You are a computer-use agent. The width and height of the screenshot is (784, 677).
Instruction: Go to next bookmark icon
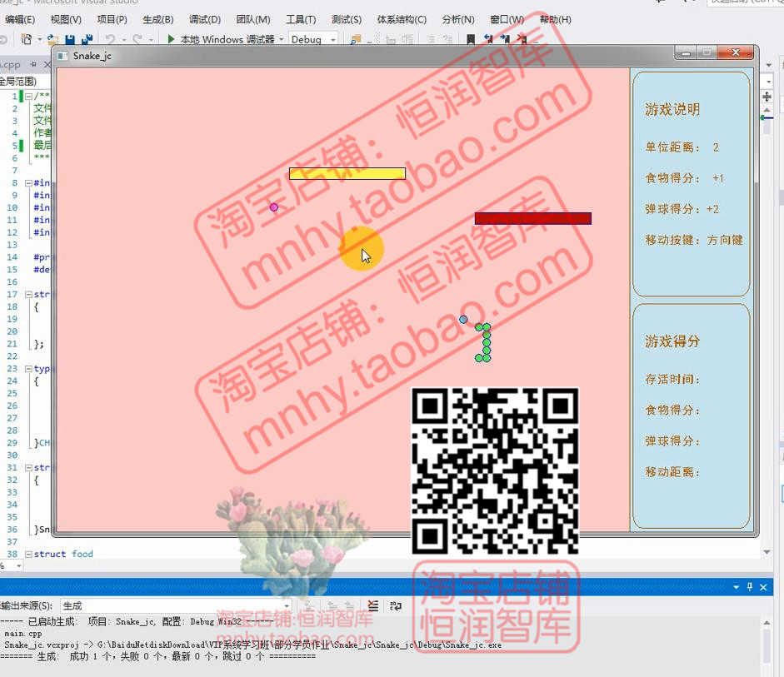tap(505, 39)
